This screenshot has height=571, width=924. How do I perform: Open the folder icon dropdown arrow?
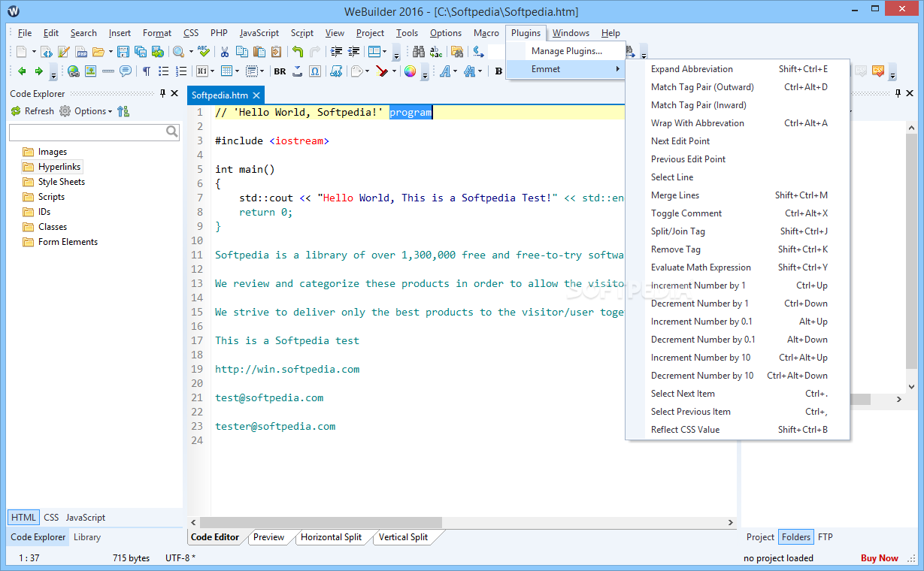111,52
